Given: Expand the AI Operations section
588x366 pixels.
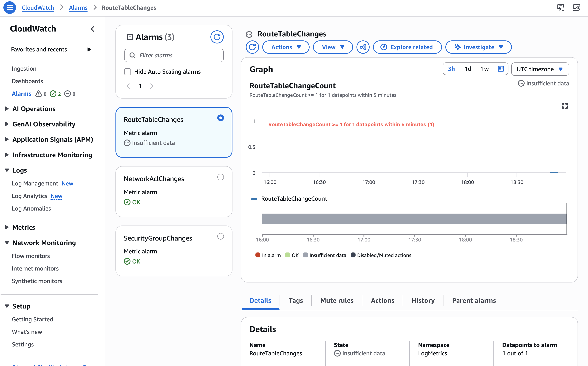Looking at the screenshot, I should (x=7, y=109).
